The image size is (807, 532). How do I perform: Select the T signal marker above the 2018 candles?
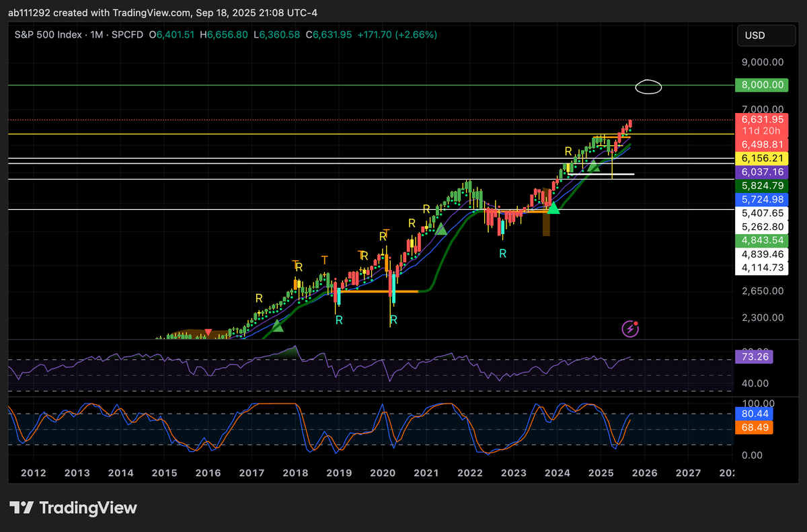(x=323, y=258)
